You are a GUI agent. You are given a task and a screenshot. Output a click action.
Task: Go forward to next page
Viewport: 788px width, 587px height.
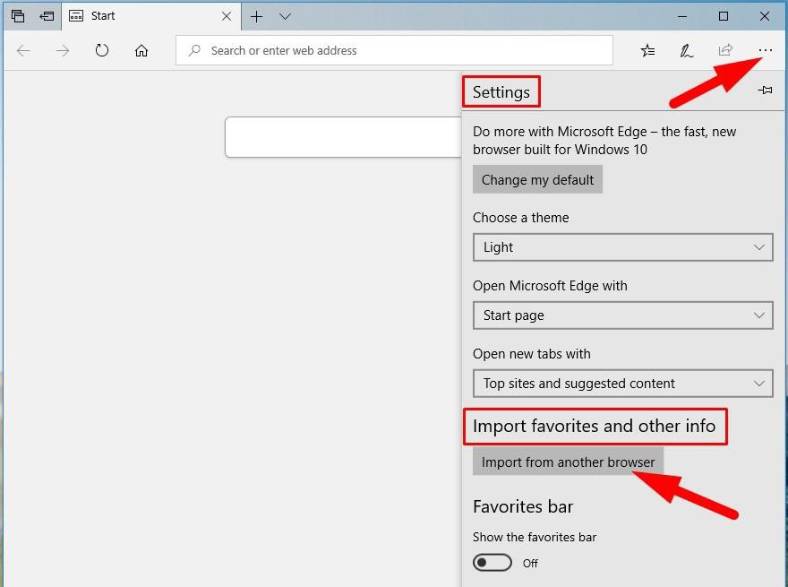(x=63, y=50)
